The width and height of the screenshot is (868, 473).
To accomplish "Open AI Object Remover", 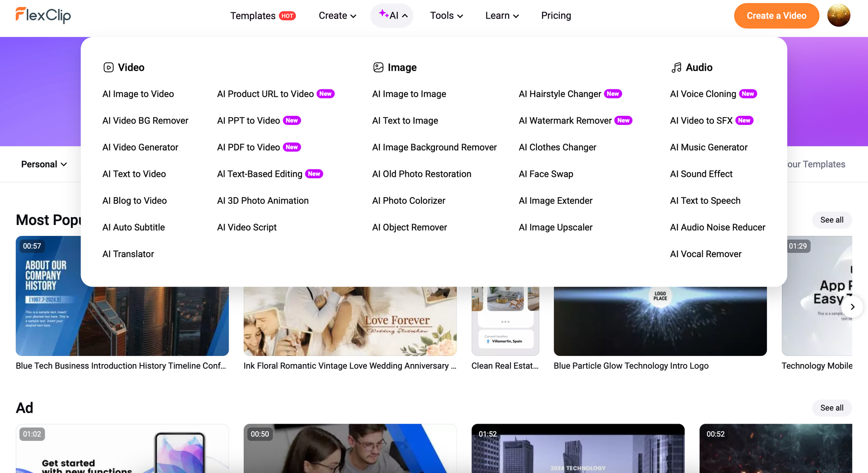I will (410, 227).
